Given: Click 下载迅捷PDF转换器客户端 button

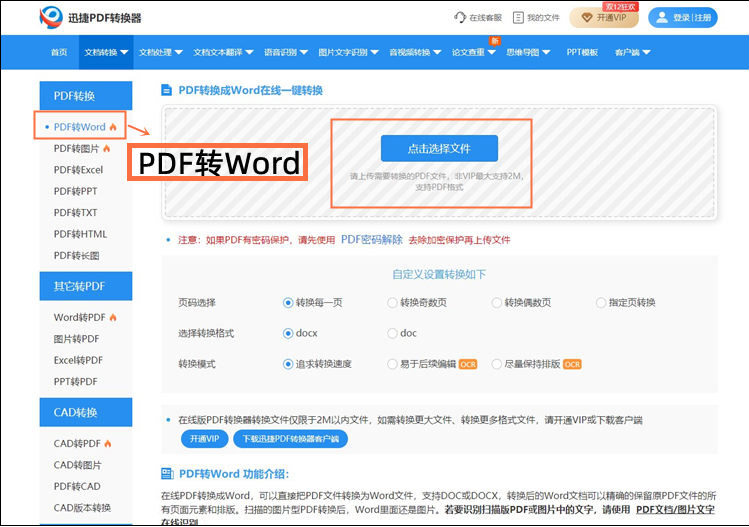Looking at the screenshot, I should 290,439.
